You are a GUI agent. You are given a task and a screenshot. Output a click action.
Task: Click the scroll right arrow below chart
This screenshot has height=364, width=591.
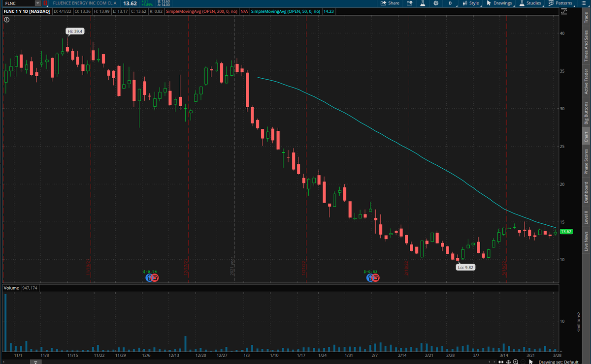(493, 362)
